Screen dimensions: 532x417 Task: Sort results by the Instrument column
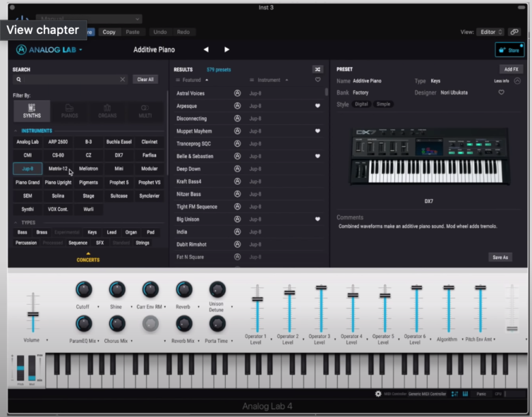click(x=269, y=80)
